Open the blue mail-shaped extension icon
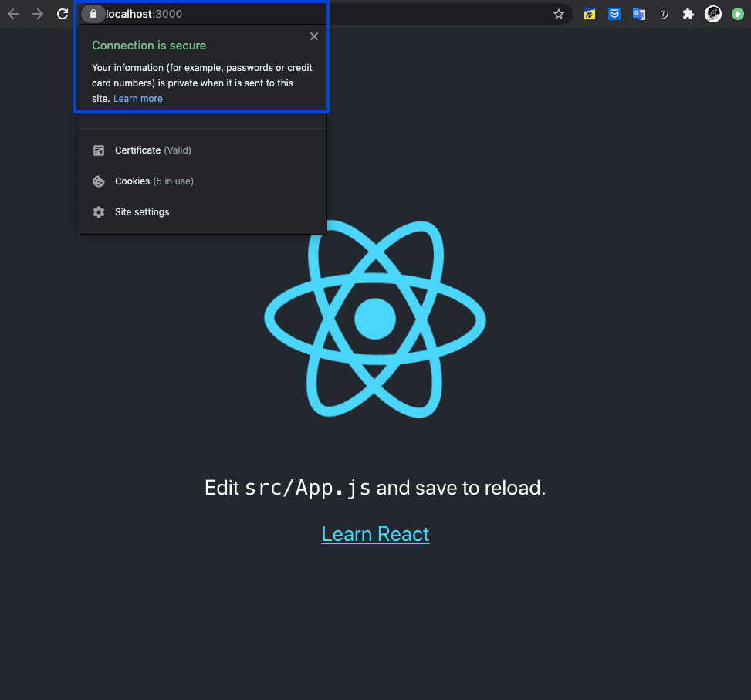Screen dimensions: 751x700 [x=614, y=14]
